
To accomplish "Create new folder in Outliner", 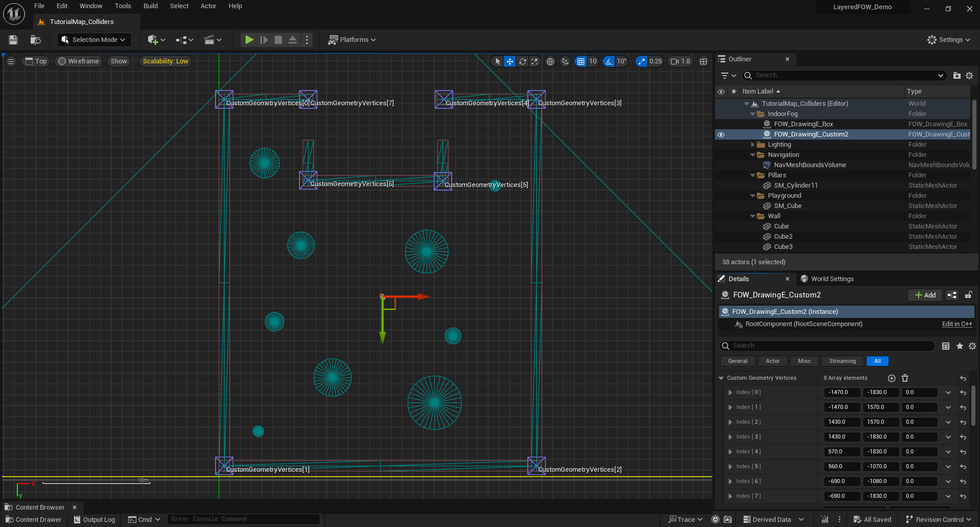I will pos(957,76).
